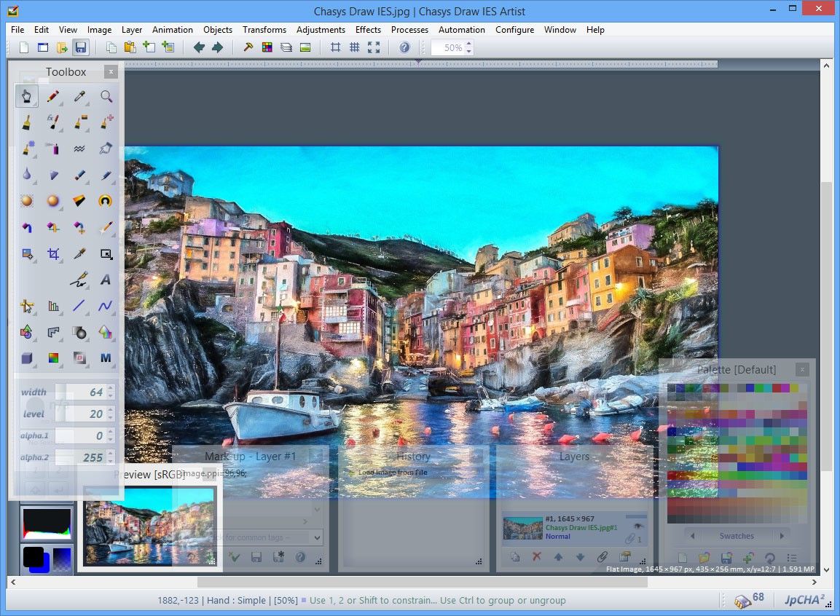Delete layer with the red X icon
The height and width of the screenshot is (616, 840).
tap(537, 557)
